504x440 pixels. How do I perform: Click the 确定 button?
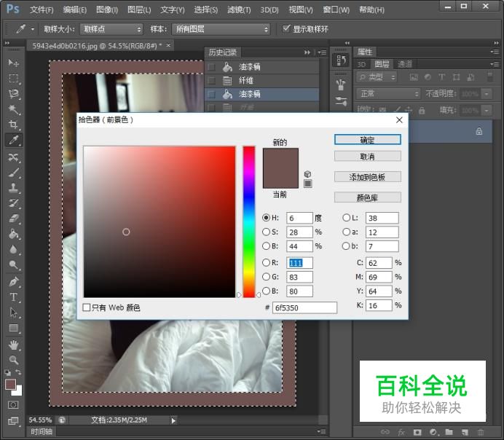367,140
